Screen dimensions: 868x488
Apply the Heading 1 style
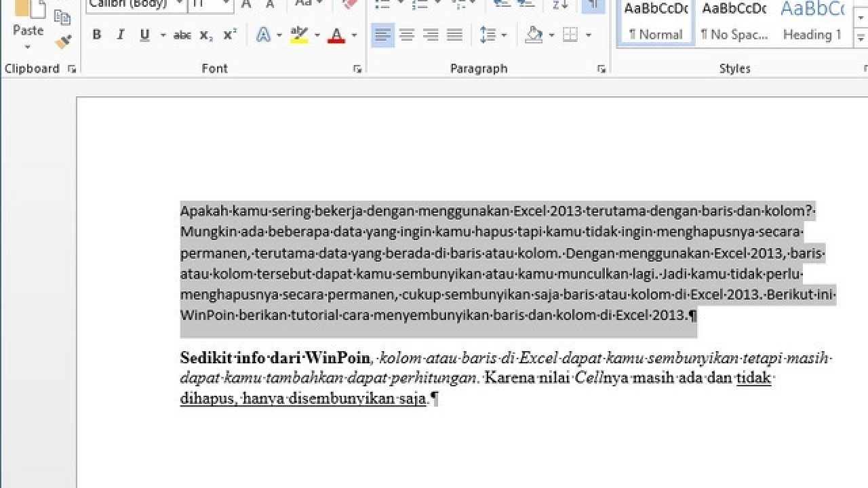click(x=812, y=22)
